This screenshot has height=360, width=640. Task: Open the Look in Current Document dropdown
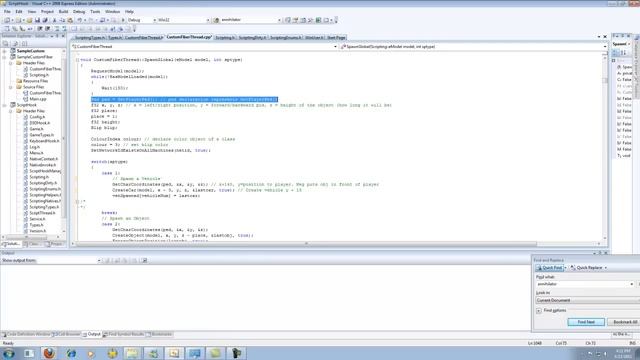(587, 300)
